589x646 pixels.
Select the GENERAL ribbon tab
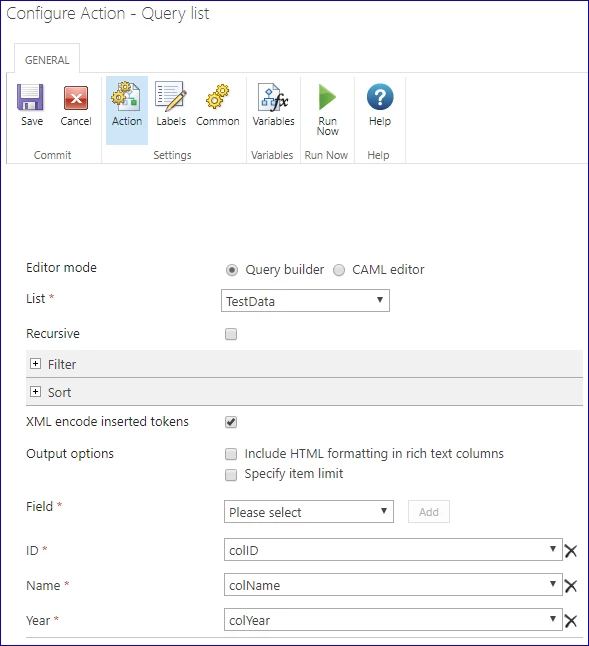[x=47, y=60]
